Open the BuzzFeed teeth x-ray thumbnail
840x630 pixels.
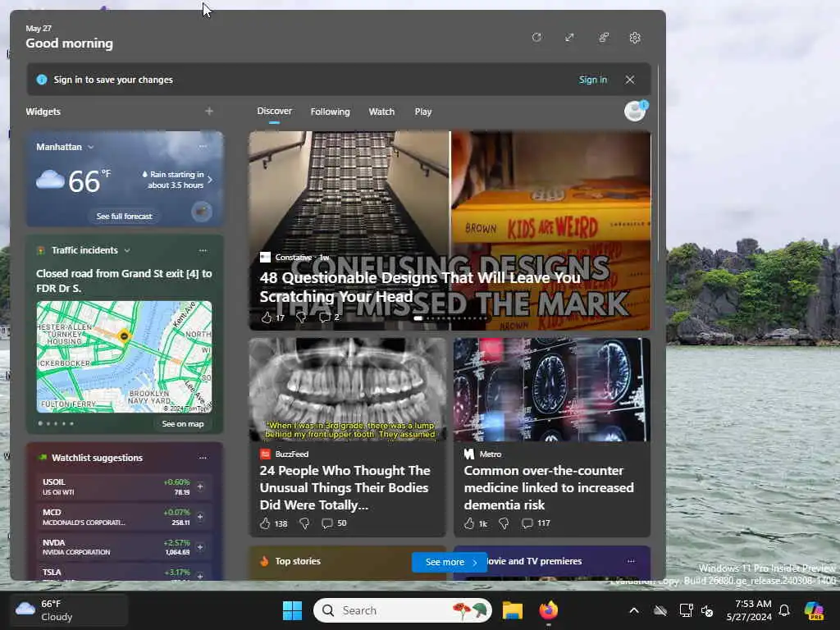point(347,390)
